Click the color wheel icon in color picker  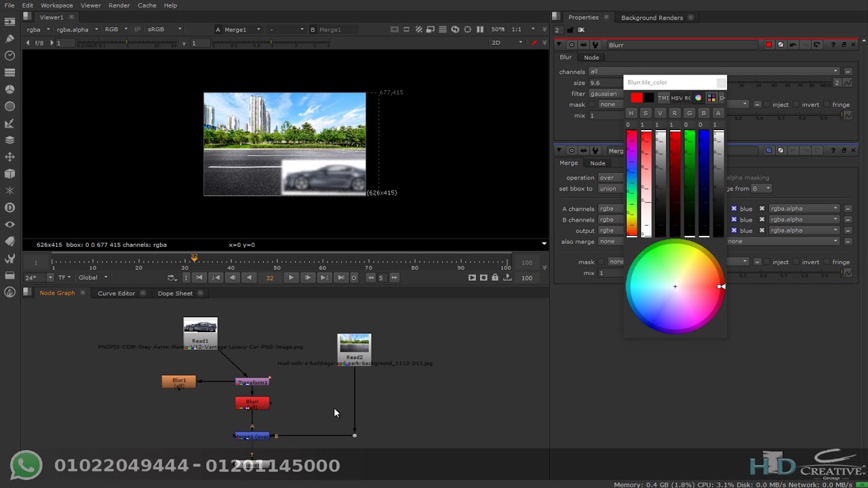point(698,98)
